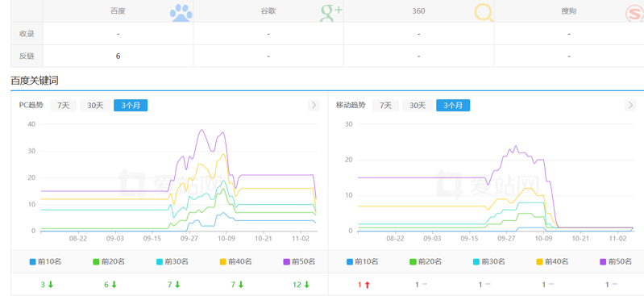
Task: Toggle 前20名 series in PC legend
Action: (109, 261)
